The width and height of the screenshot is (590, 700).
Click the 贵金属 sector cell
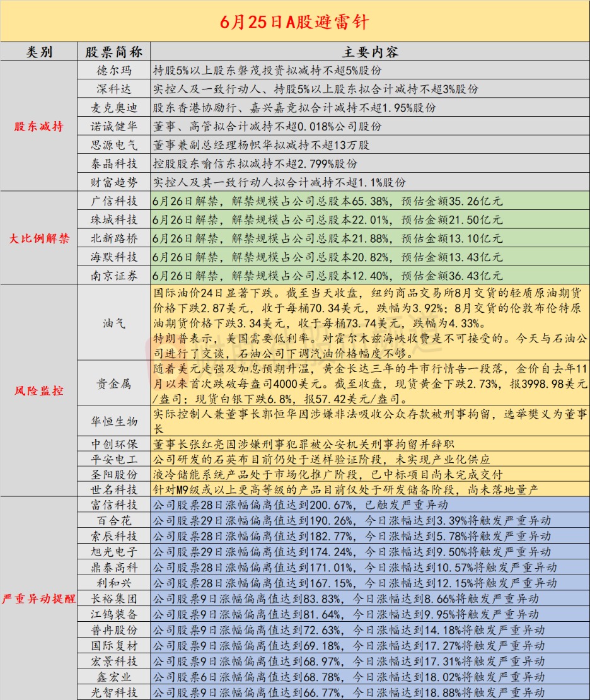pos(114,383)
